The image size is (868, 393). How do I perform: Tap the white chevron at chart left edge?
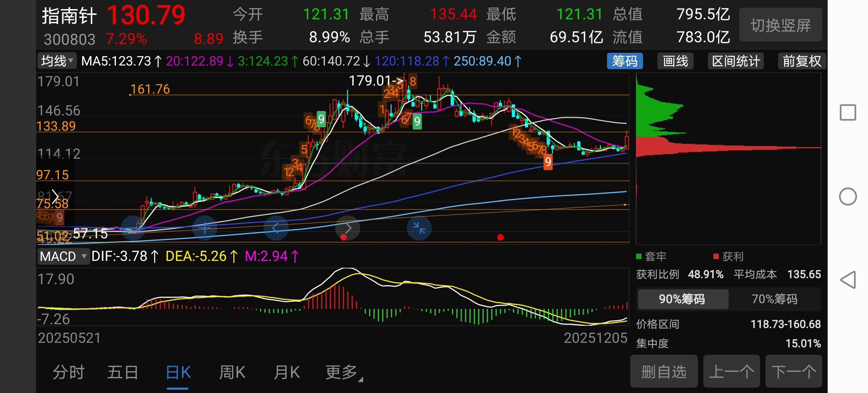point(55,196)
